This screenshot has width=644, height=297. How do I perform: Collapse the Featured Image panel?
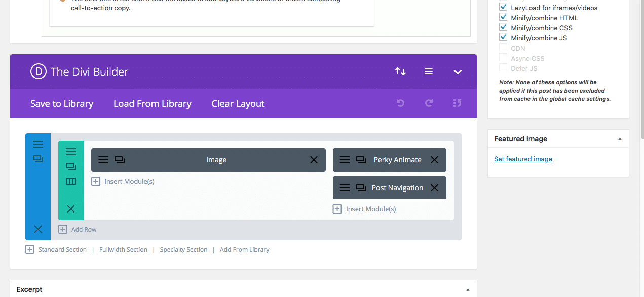coord(620,139)
